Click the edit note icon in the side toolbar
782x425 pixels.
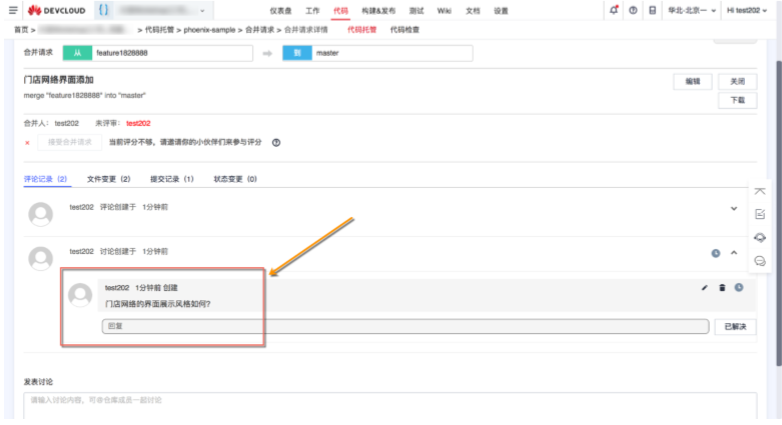760,214
